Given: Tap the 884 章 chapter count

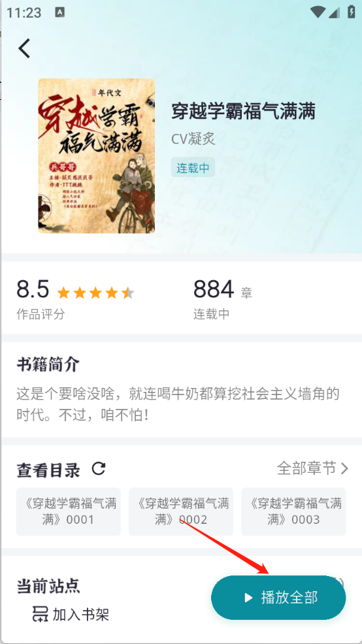Looking at the screenshot, I should pos(223,290).
